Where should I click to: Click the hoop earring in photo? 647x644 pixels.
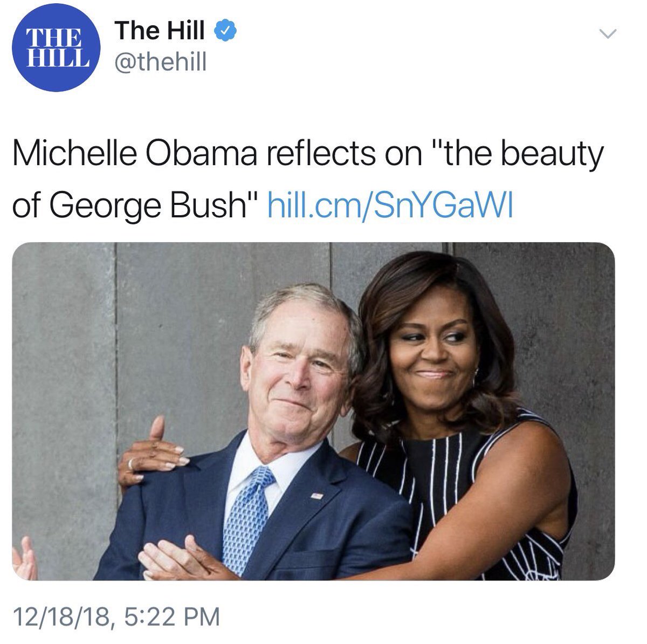[476, 376]
